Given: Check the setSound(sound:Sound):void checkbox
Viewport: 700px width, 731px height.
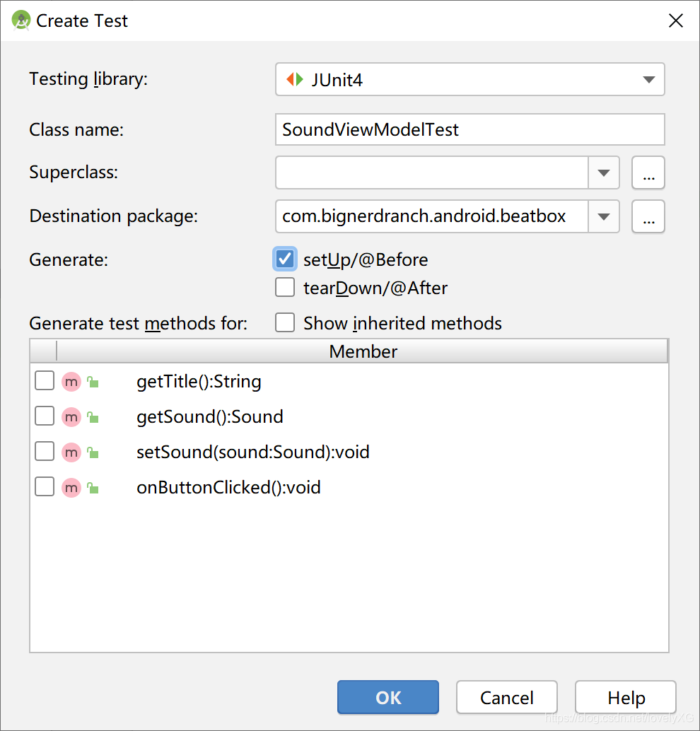Looking at the screenshot, I should (x=45, y=451).
